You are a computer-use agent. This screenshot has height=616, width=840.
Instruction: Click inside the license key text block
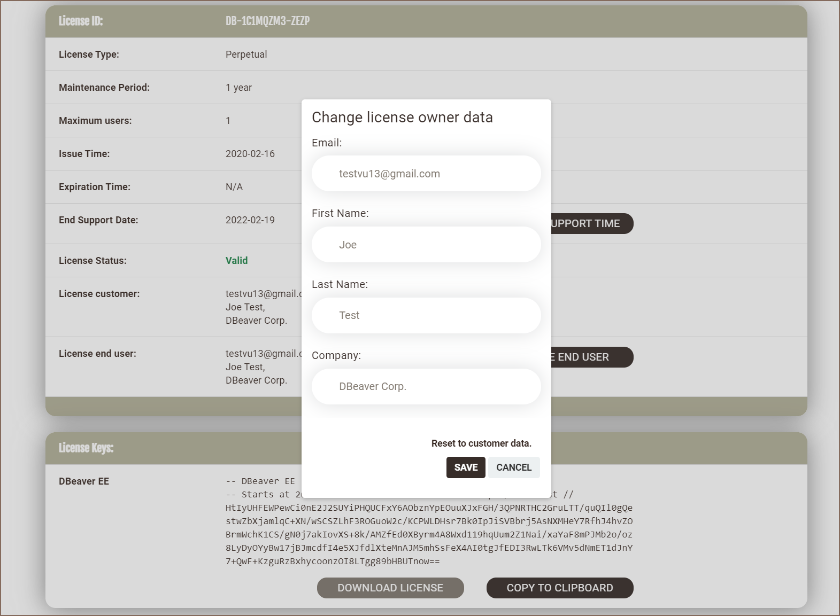[x=428, y=534]
